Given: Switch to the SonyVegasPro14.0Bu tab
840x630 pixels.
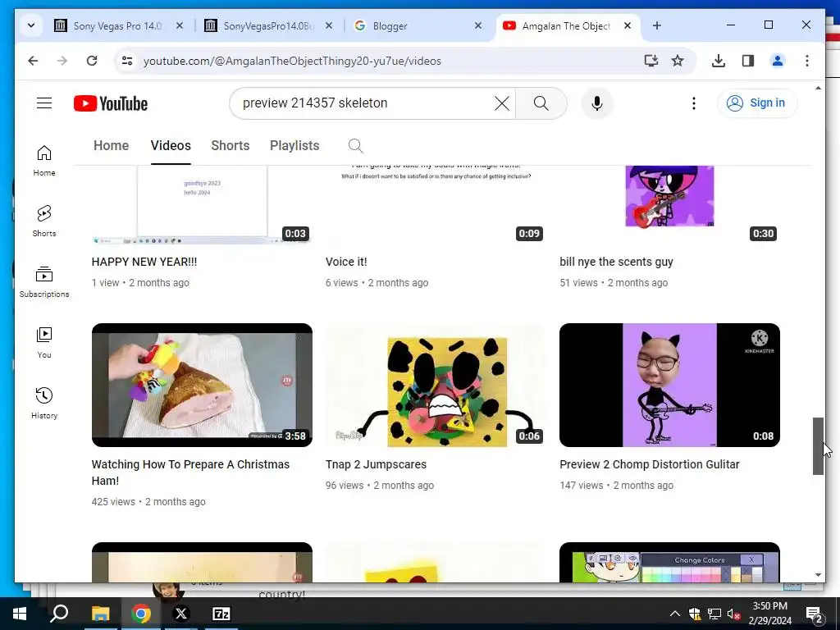Looking at the screenshot, I should pos(268,25).
